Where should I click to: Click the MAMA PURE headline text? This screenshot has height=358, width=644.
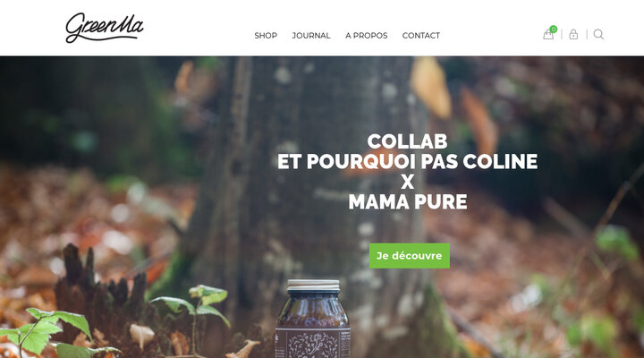[408, 201]
